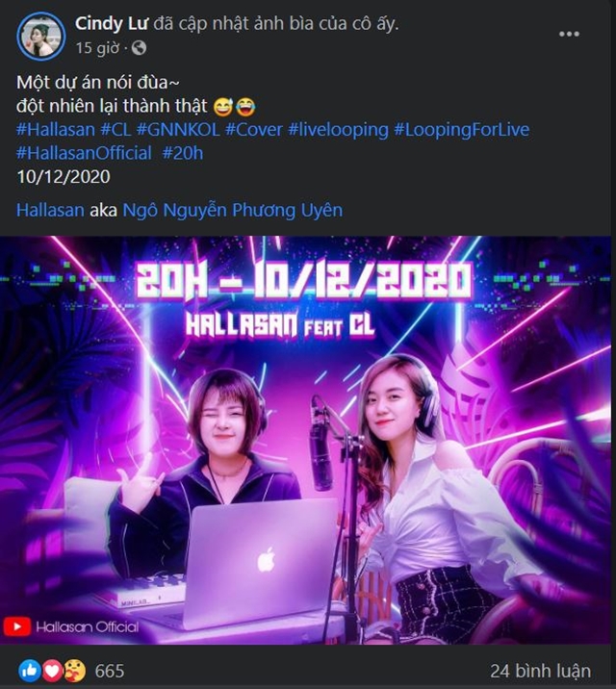Select the #livelooping hashtag

click(x=337, y=129)
